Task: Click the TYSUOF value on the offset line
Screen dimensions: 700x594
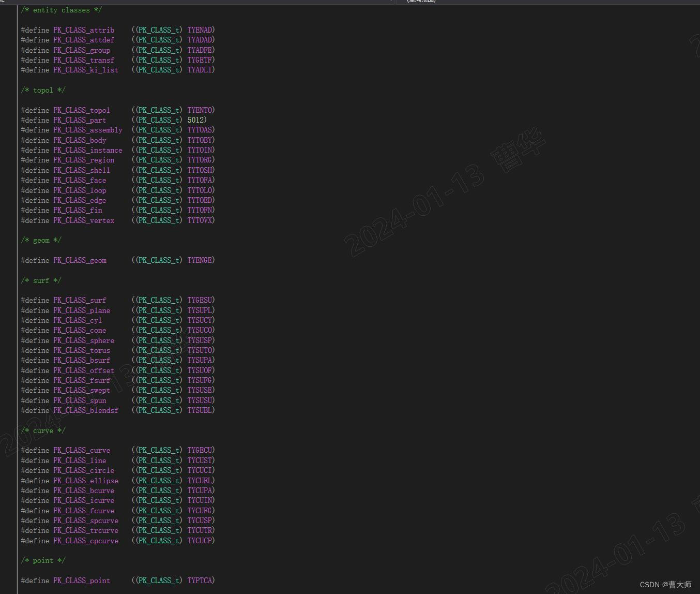Action: tap(200, 370)
